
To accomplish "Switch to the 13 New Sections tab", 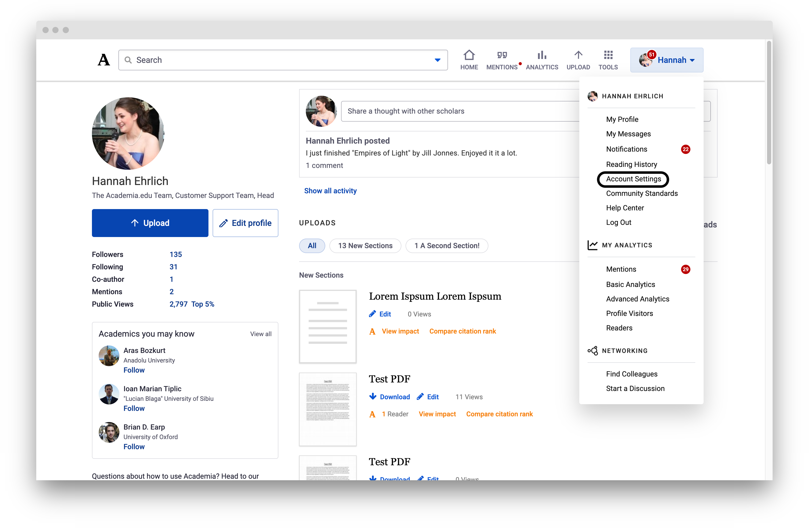I will [x=365, y=246].
